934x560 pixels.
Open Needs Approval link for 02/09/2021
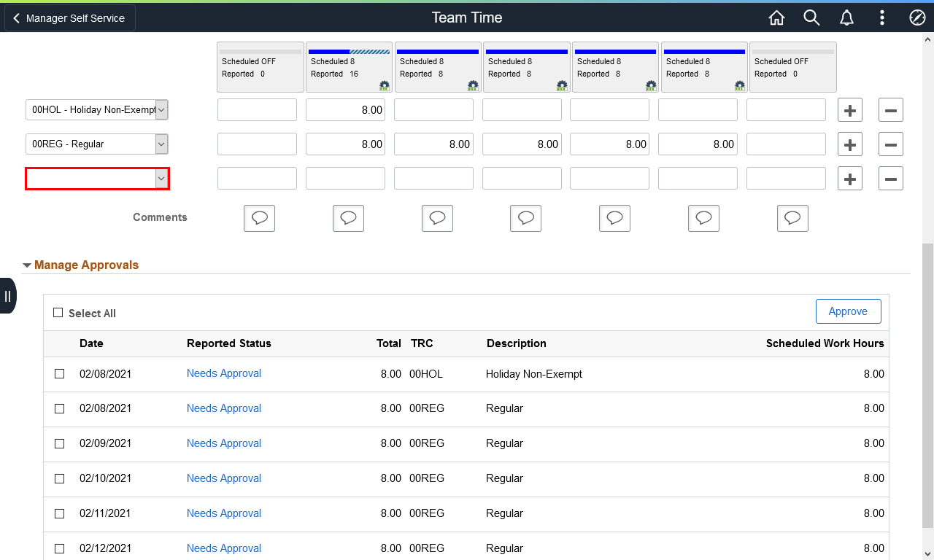(x=224, y=443)
